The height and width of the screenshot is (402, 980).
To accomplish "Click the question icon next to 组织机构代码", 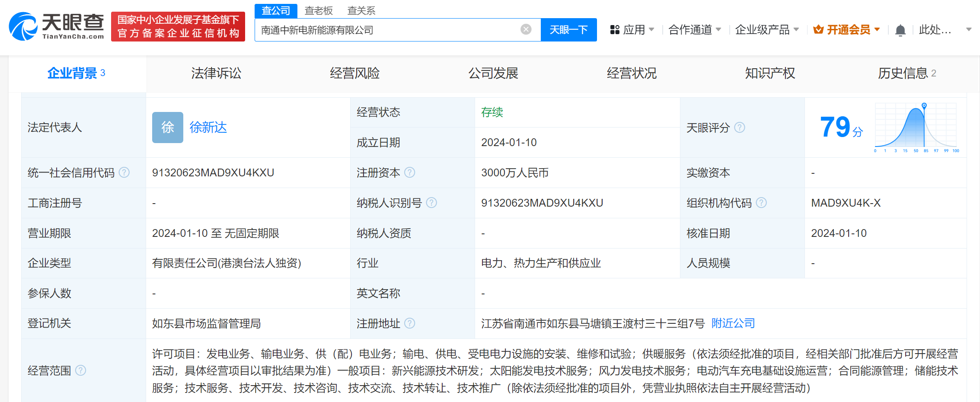I will [x=761, y=202].
